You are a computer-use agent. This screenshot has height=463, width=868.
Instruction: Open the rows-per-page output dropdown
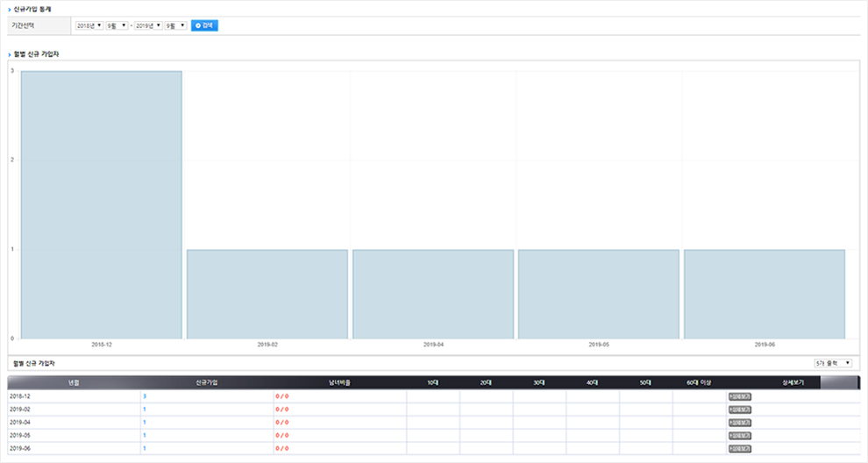coord(833,362)
